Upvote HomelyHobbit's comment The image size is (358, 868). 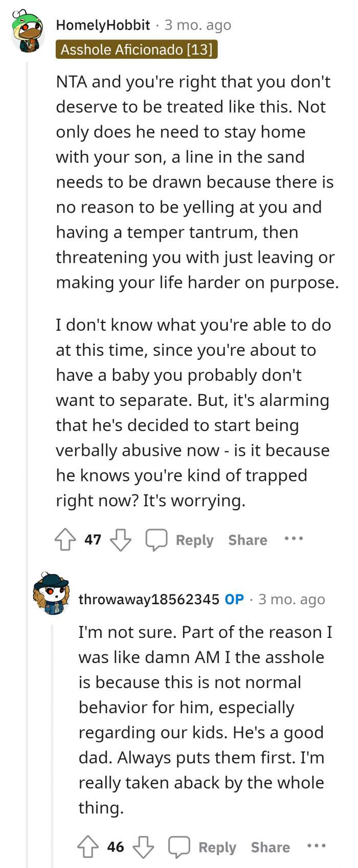point(65,539)
